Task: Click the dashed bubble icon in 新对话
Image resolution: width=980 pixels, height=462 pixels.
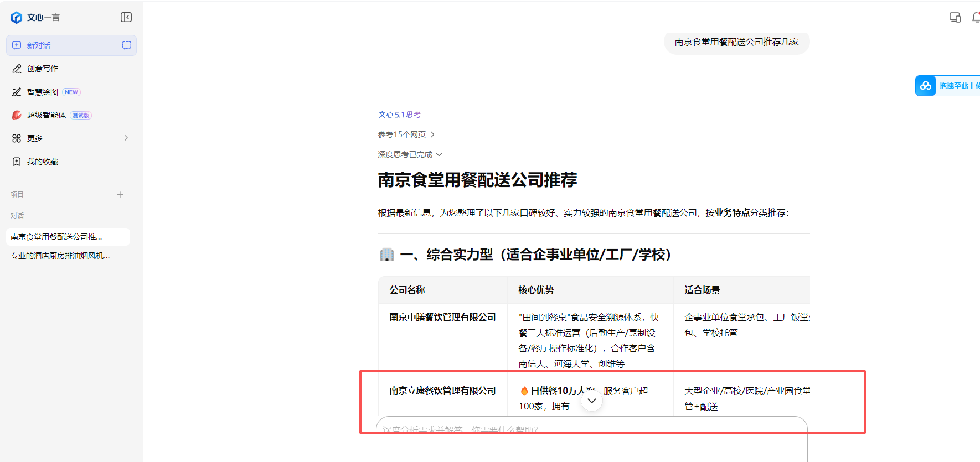Action: point(127,45)
